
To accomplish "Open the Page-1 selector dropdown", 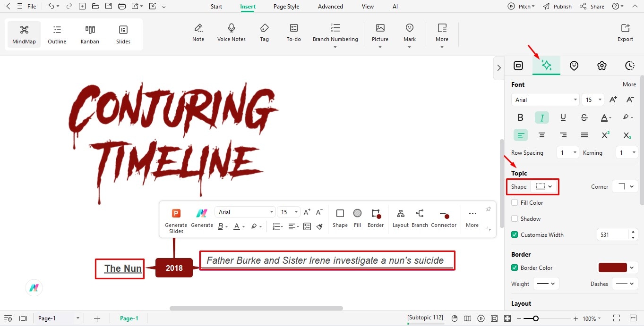I will pyautogui.click(x=58, y=318).
